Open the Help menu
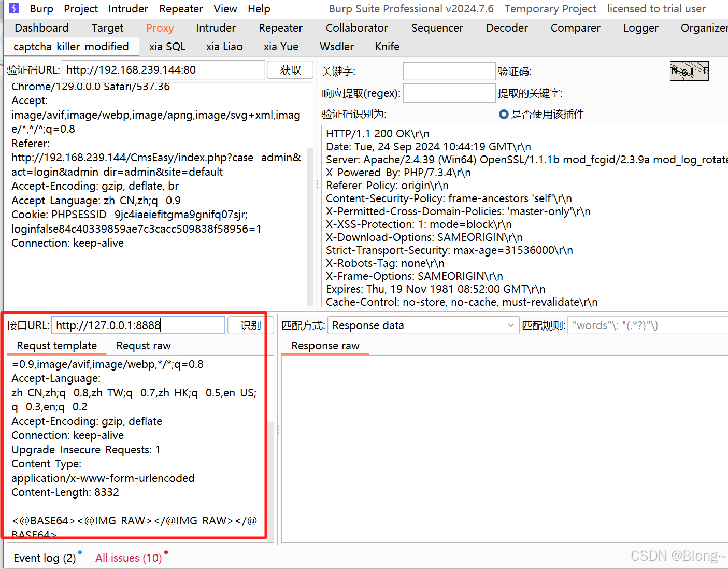Screen dimensions: 728x569 tap(259, 9)
